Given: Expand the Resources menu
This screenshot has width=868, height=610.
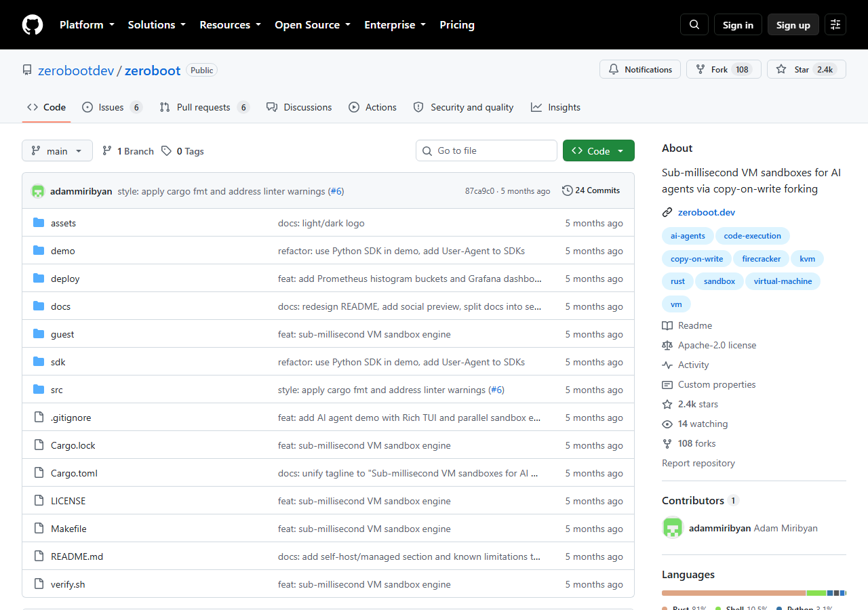Looking at the screenshot, I should pyautogui.click(x=230, y=24).
